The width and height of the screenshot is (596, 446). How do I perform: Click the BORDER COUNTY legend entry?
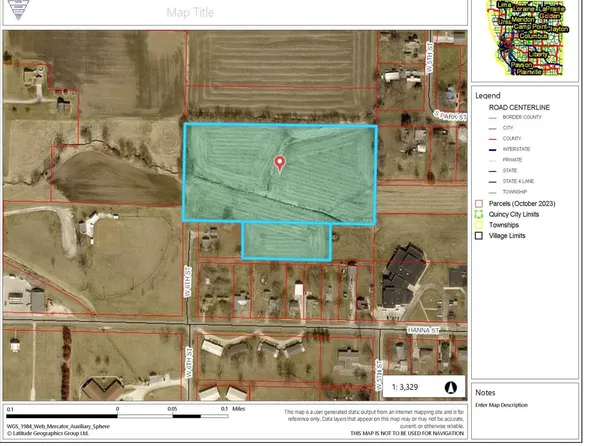tap(522, 117)
